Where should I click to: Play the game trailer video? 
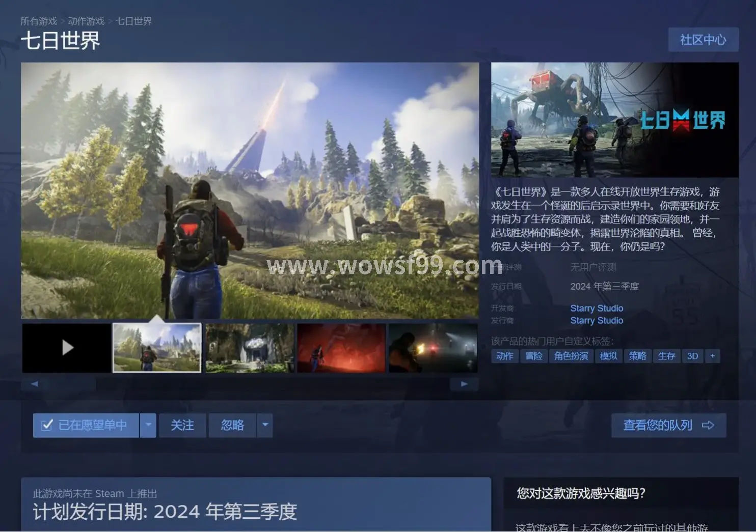(66, 348)
